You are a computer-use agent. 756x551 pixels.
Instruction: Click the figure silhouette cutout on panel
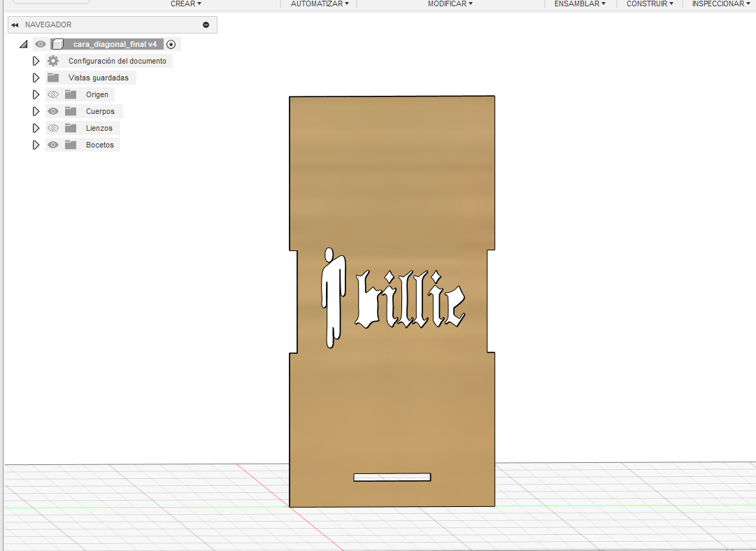tap(333, 298)
